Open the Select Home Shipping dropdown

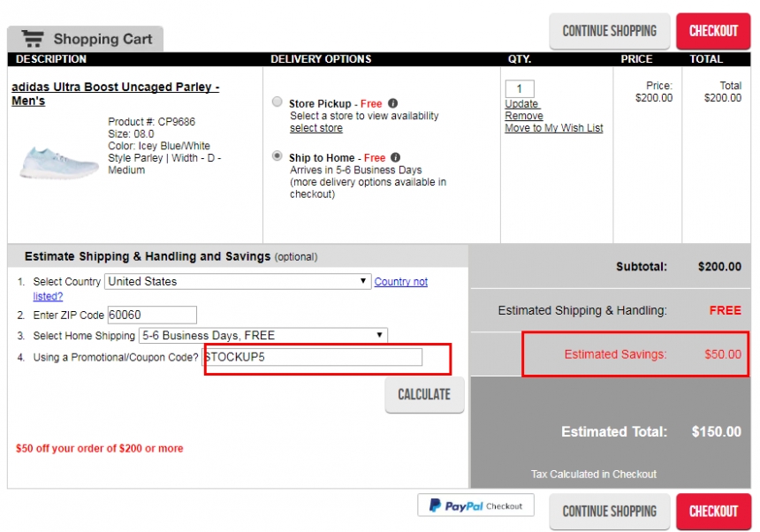[x=263, y=335]
